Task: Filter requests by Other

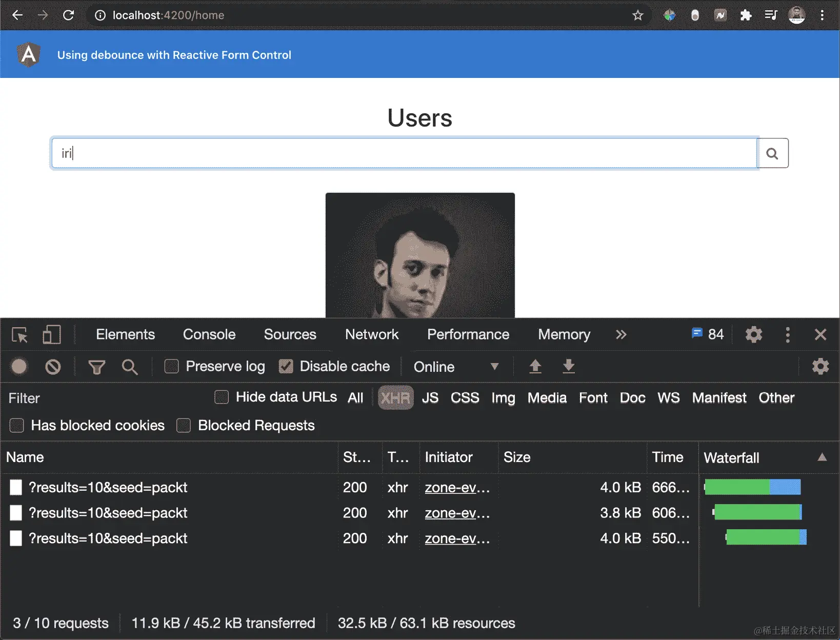Action: pos(776,398)
